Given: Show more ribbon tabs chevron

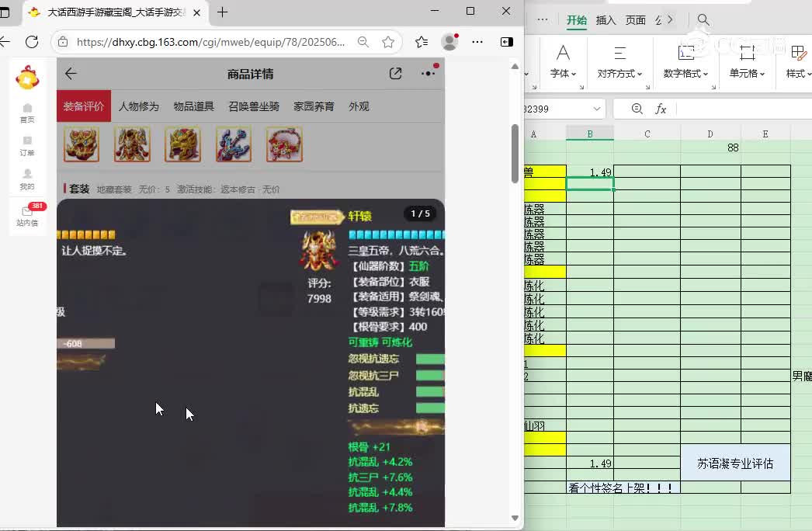Looking at the screenshot, I should coord(670,19).
